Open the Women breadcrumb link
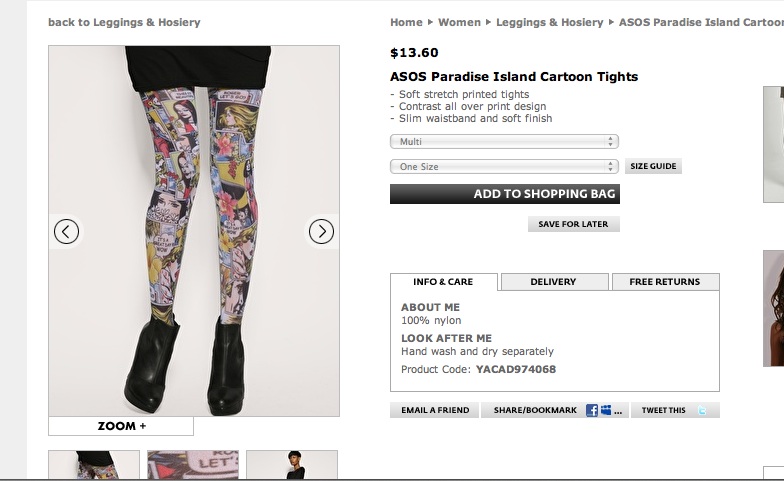 459,22
